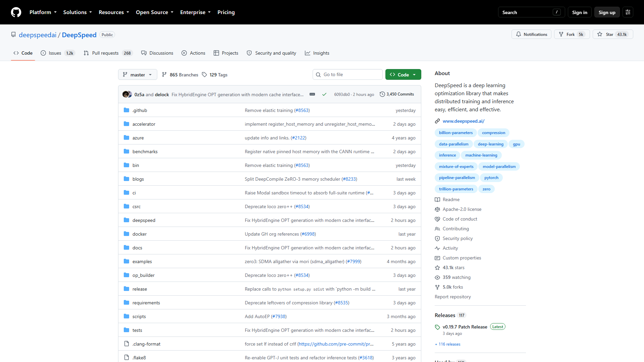Open the 3,450 Commits history
Viewport: 644px width, 362px height.
click(x=397, y=95)
